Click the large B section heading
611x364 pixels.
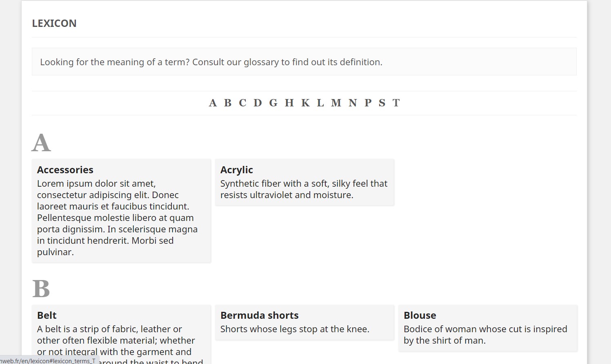pos(41,289)
